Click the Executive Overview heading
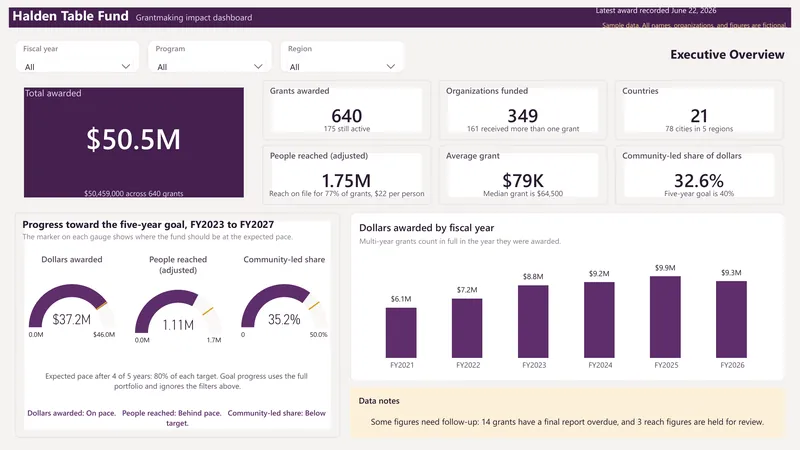Viewport: 800px width, 450px height. tap(727, 55)
